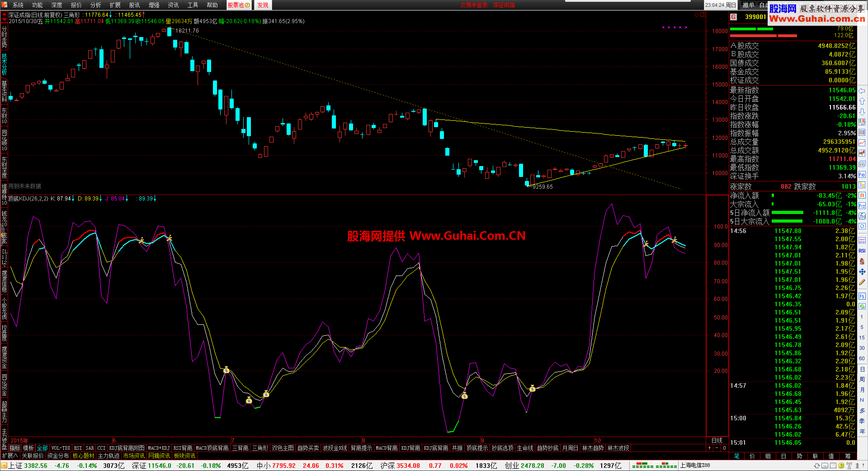The image size is (868, 471).
Task: Click the back arrow icon in right toolbar
Action: [862, 91]
